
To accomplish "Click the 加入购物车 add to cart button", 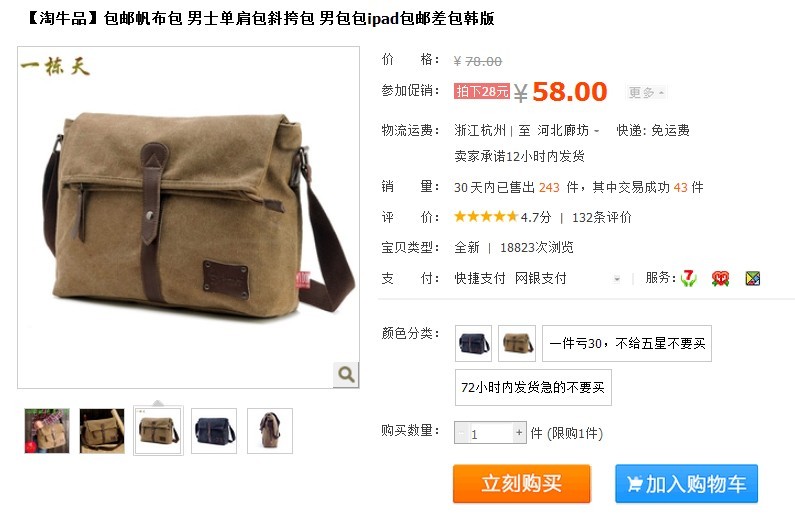I will (x=686, y=484).
